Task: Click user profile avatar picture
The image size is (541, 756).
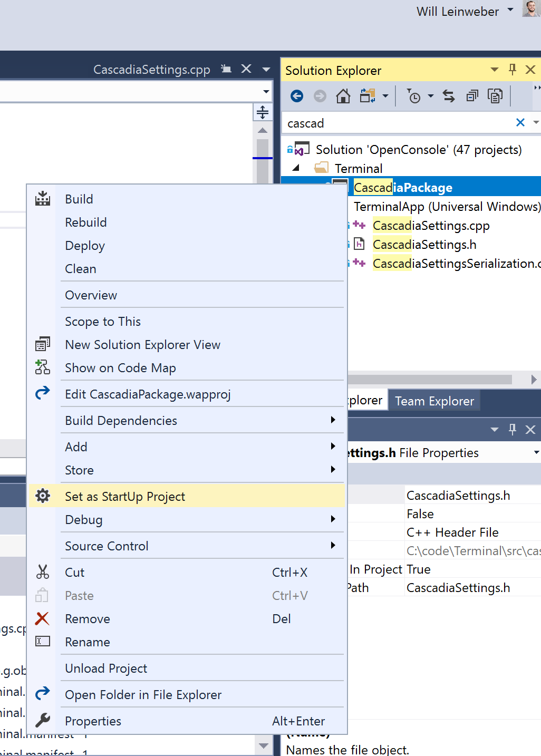Action: 532,9
